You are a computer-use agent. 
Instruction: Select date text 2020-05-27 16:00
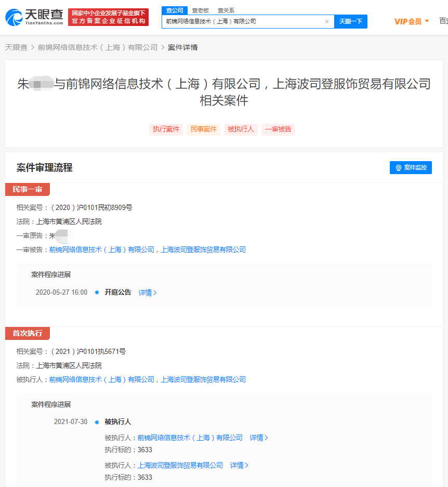point(61,292)
